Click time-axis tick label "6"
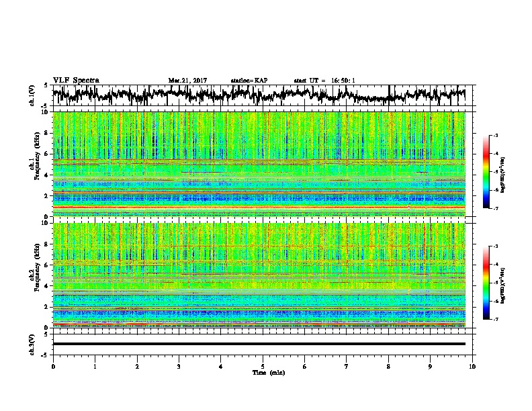 [x=305, y=367]
